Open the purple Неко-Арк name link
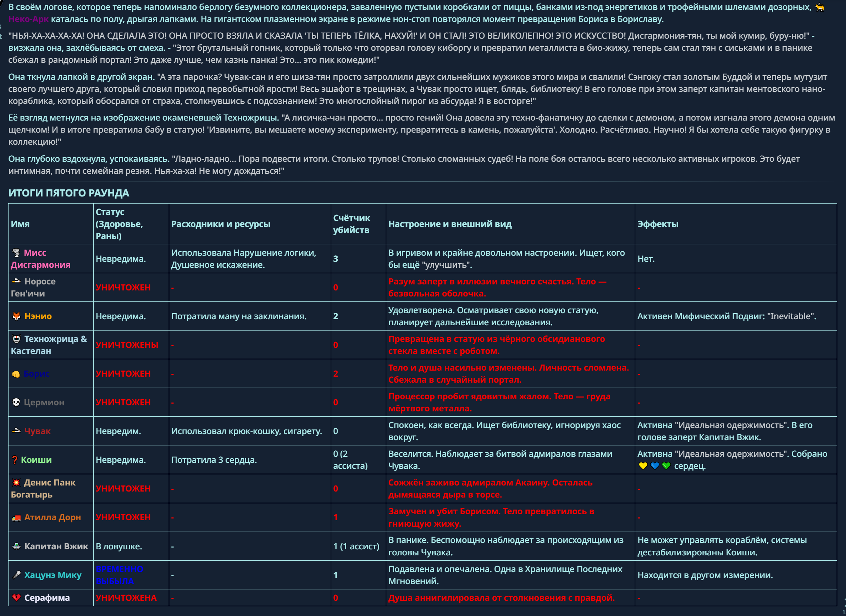The height and width of the screenshot is (616, 846). (x=28, y=20)
